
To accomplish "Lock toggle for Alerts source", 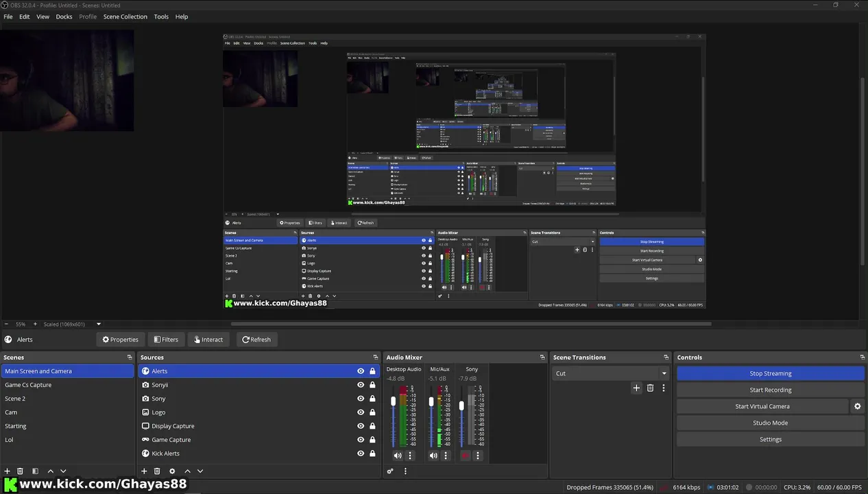I will click(x=372, y=371).
